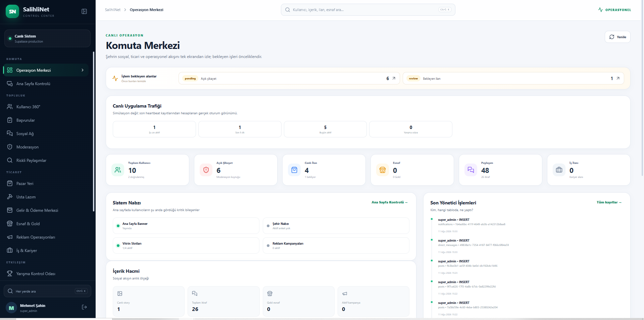Open Kullanıcı 360° page
Viewport: 644px width, 320px height.
(x=46, y=107)
